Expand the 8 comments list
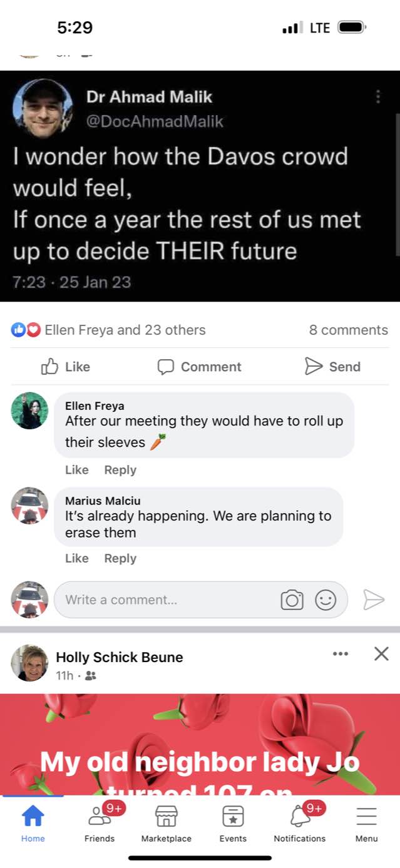Screen dimensions: 400x868 pos(348,330)
